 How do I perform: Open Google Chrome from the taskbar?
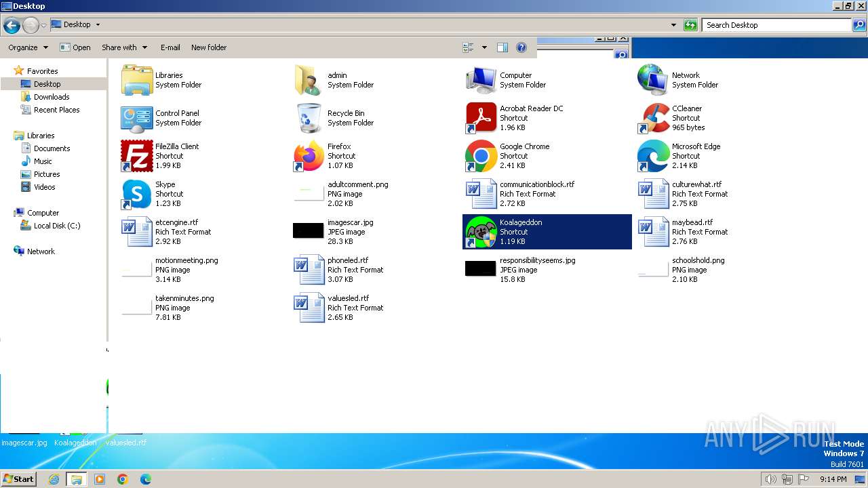tap(123, 479)
